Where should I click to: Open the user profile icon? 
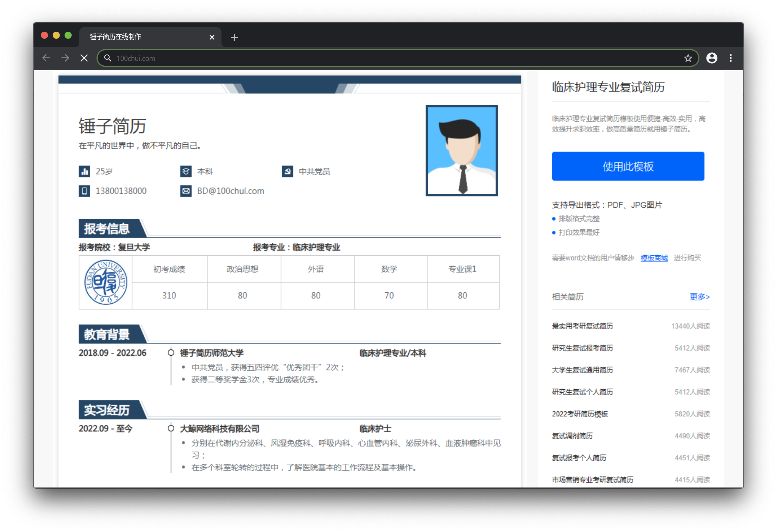712,58
